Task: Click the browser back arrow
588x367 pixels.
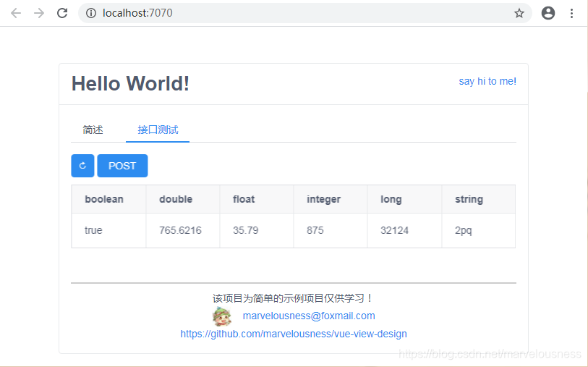Action: click(x=16, y=13)
